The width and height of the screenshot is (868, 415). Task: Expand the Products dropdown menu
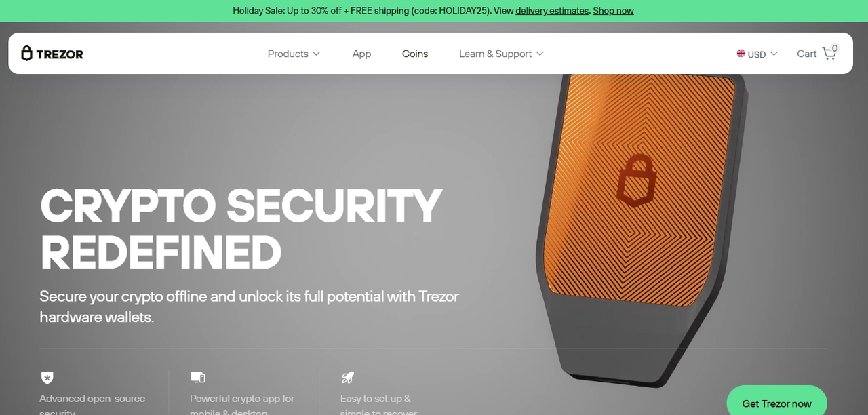point(294,54)
